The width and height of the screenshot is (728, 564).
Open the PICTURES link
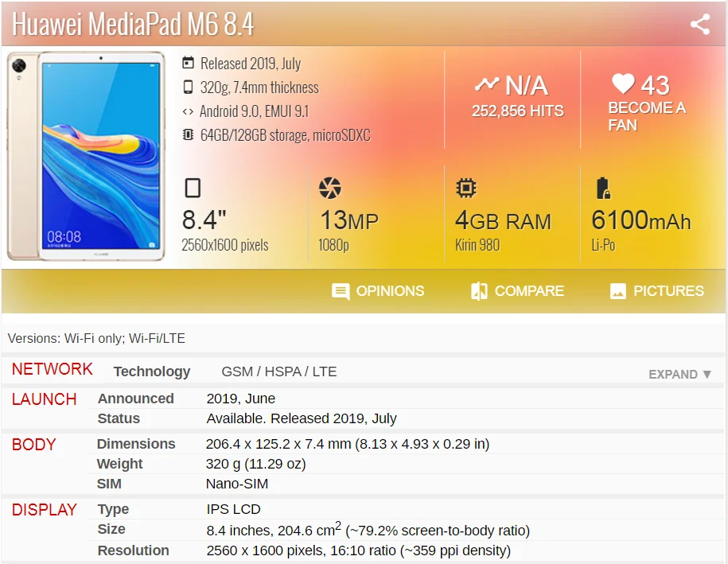coord(668,291)
